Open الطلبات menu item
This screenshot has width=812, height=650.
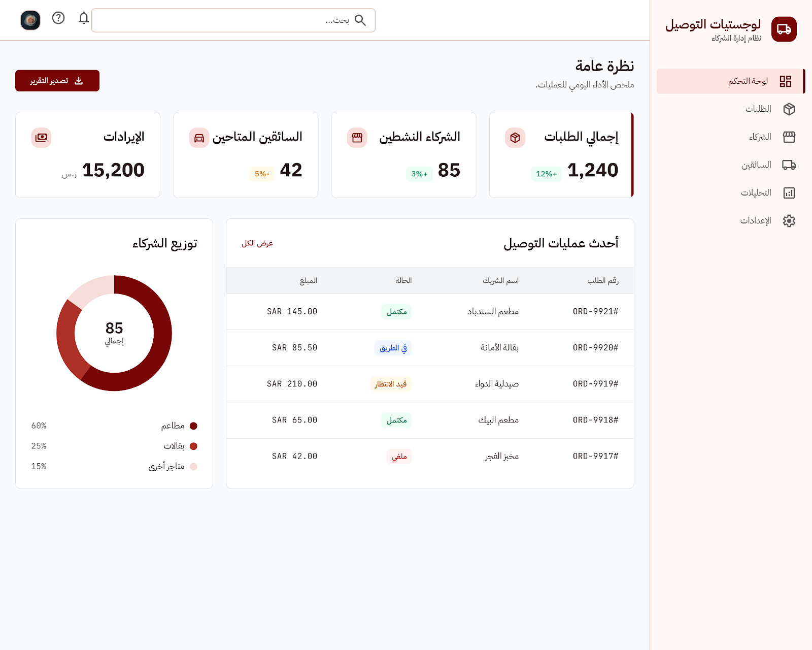click(731, 109)
